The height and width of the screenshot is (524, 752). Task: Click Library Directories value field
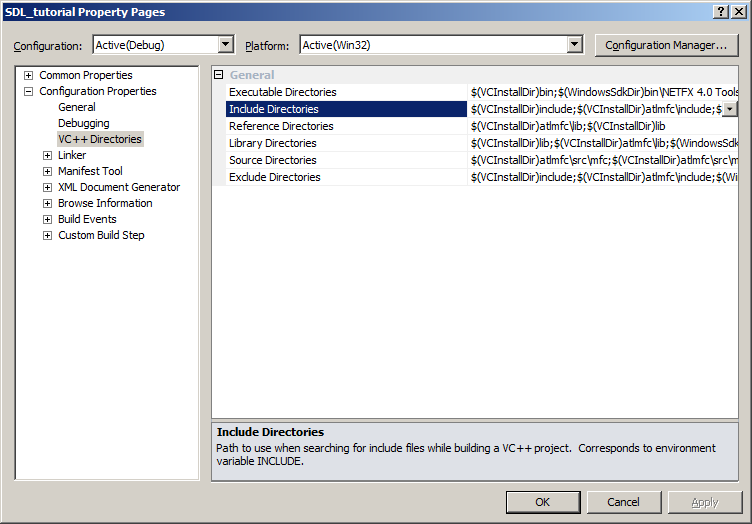pyautogui.click(x=603, y=143)
